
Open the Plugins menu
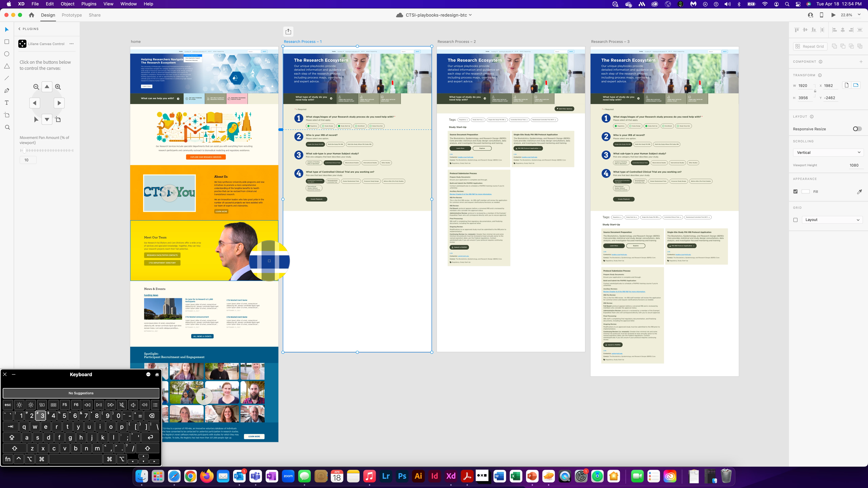pyautogui.click(x=89, y=4)
